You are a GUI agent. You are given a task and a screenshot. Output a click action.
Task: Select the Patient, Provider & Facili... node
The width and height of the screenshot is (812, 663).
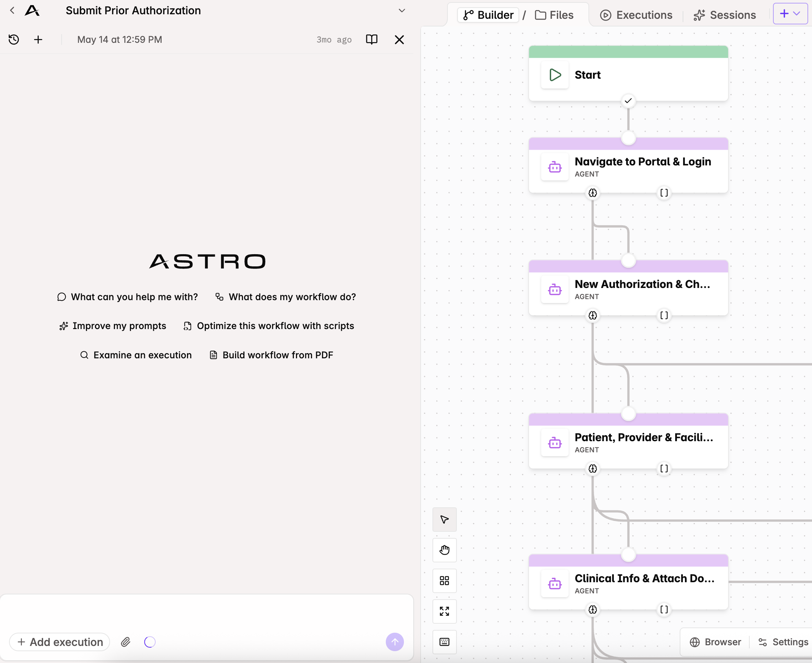coord(628,441)
